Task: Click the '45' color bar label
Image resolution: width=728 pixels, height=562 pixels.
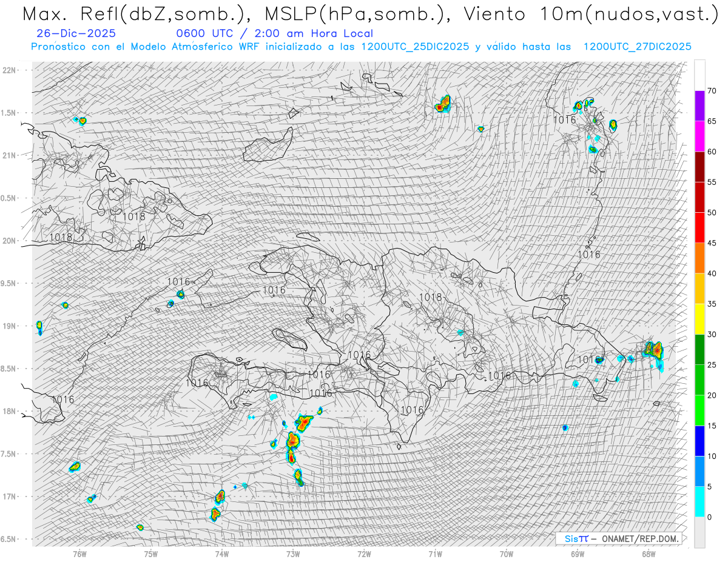Action: (712, 243)
